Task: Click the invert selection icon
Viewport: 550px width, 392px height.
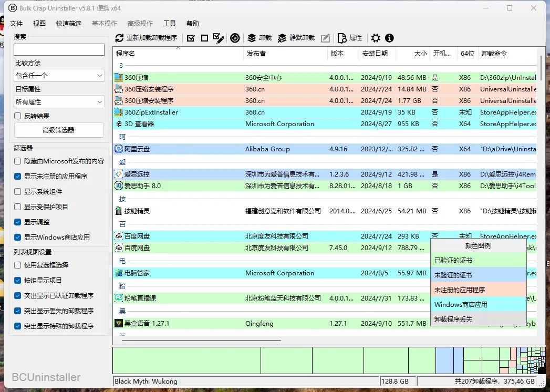Action: coord(218,38)
